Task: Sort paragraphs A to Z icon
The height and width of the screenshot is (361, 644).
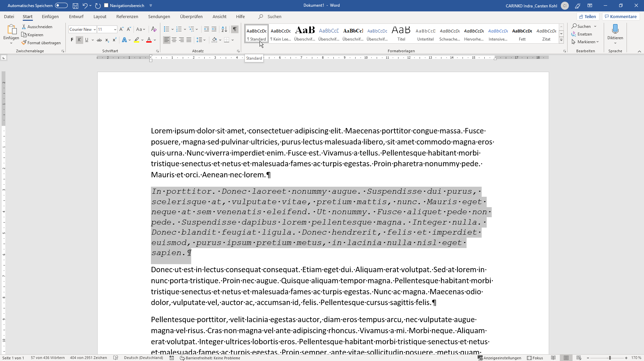Action: (224, 29)
